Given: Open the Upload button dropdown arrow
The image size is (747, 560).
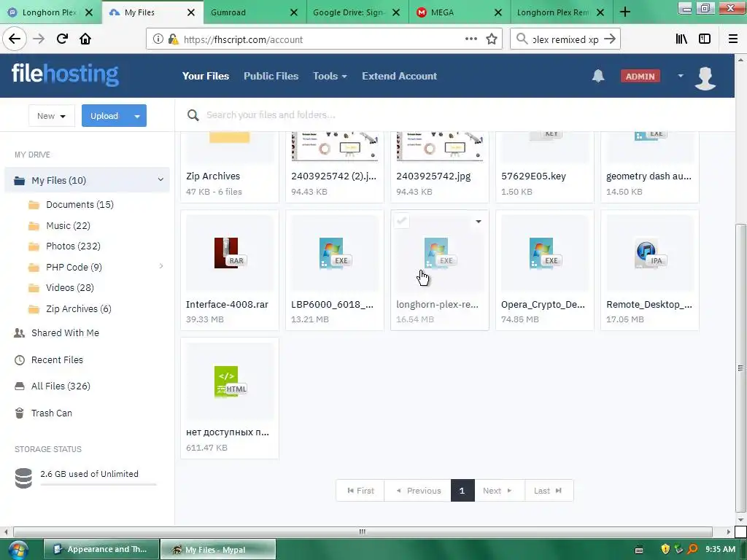Looking at the screenshot, I should coord(137,116).
